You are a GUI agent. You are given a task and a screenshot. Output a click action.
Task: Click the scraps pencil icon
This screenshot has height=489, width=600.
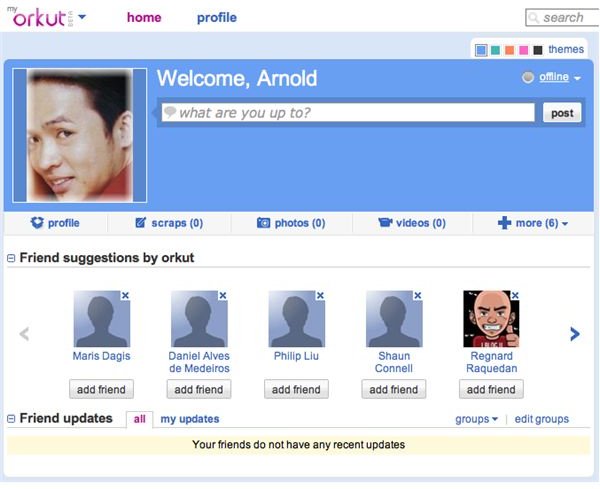coord(140,222)
